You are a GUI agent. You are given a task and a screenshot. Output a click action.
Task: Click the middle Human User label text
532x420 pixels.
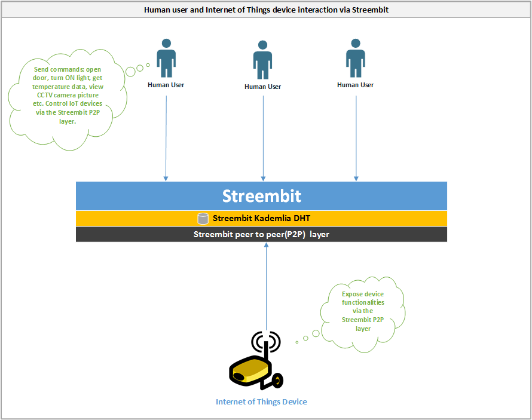click(262, 87)
